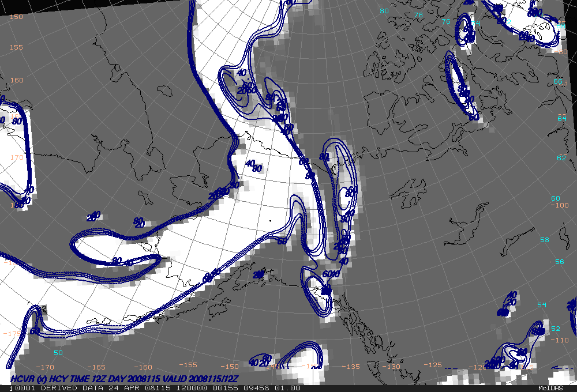
Task: Click the cyan 80 latitude label
Action: pos(384,11)
